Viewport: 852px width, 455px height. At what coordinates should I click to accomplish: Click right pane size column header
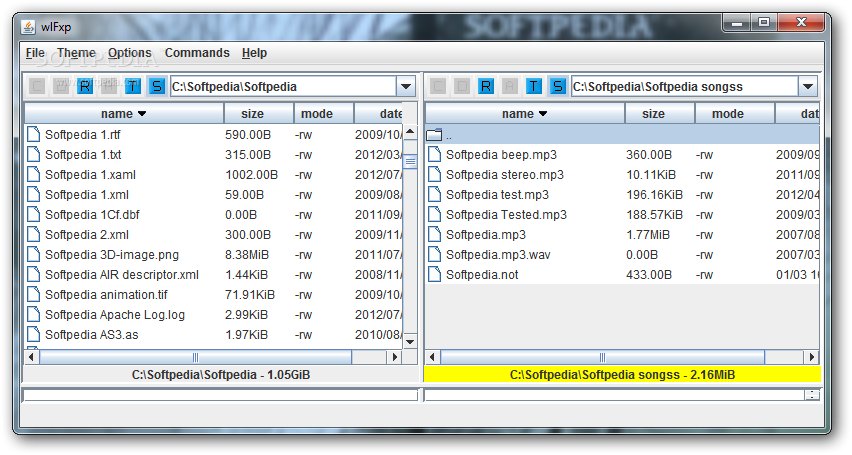660,114
